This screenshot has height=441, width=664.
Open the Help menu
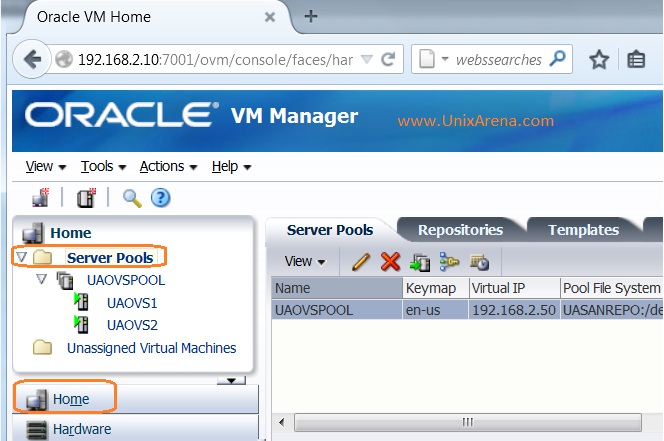point(231,166)
